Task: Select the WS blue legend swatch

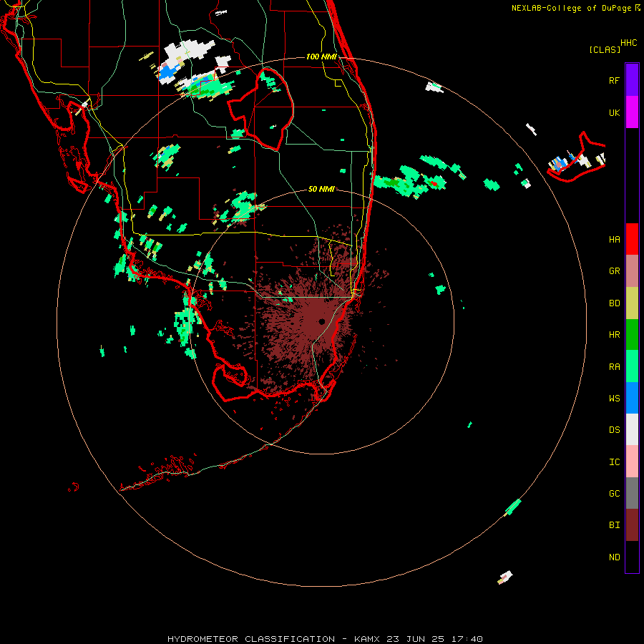Action: (632, 398)
